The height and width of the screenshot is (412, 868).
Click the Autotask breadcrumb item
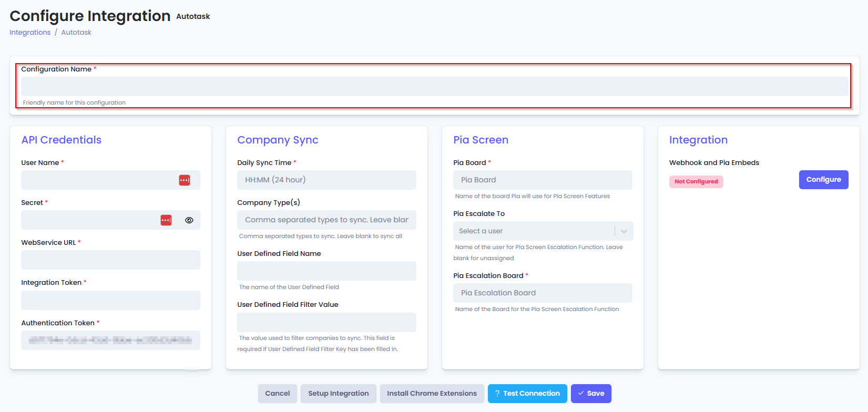[76, 32]
